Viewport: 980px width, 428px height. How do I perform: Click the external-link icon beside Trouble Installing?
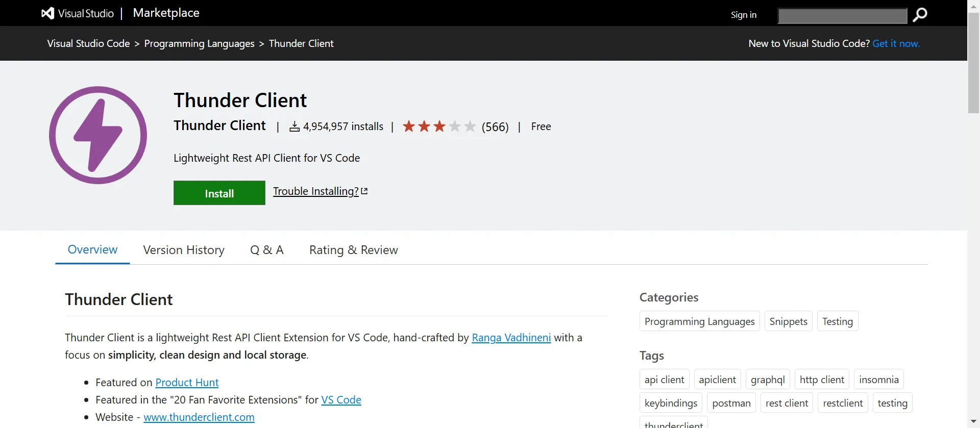click(364, 191)
